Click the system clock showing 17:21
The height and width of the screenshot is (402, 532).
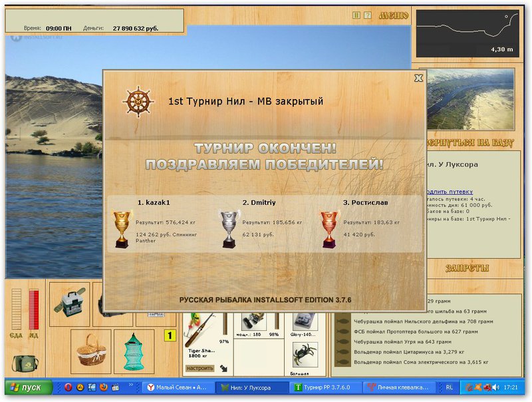(x=511, y=387)
